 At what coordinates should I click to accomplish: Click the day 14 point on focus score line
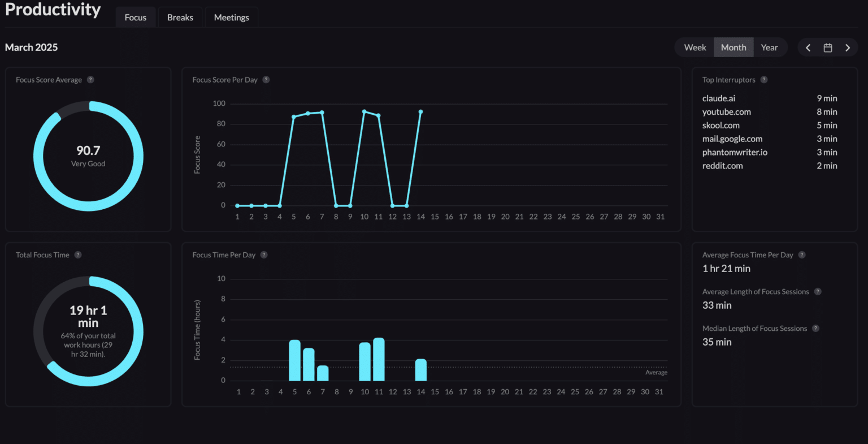(420, 112)
